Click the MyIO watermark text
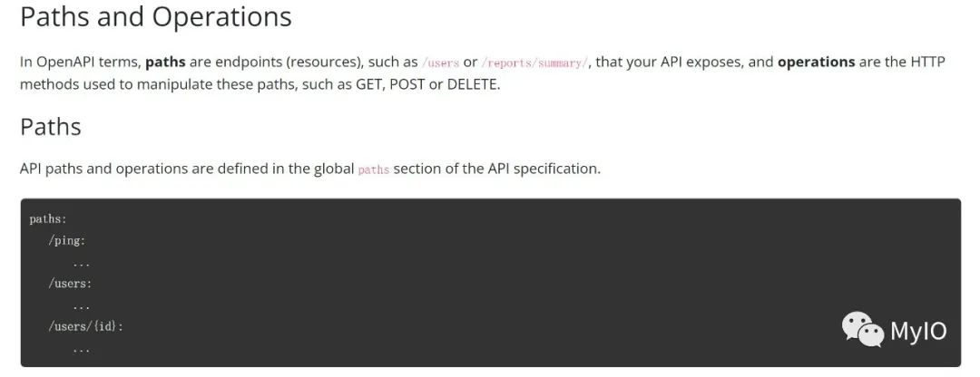Screen dimensions: 980x377 [x=918, y=331]
